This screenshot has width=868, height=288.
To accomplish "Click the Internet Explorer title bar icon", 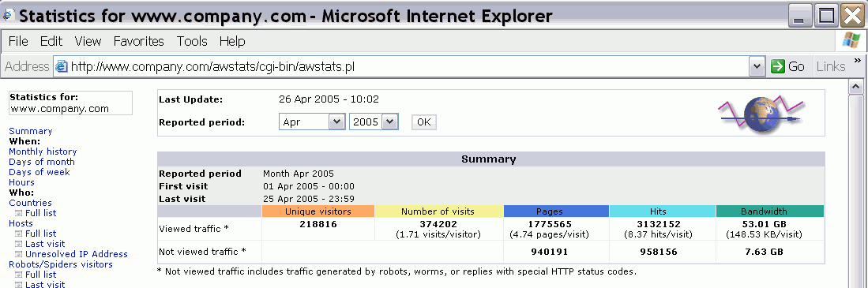I will pyautogui.click(x=9, y=15).
